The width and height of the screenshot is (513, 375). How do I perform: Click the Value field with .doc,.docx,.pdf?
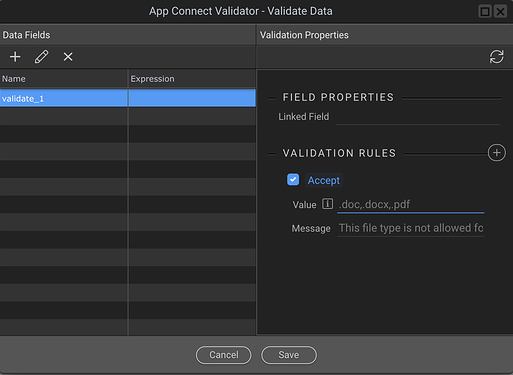pyautogui.click(x=411, y=204)
